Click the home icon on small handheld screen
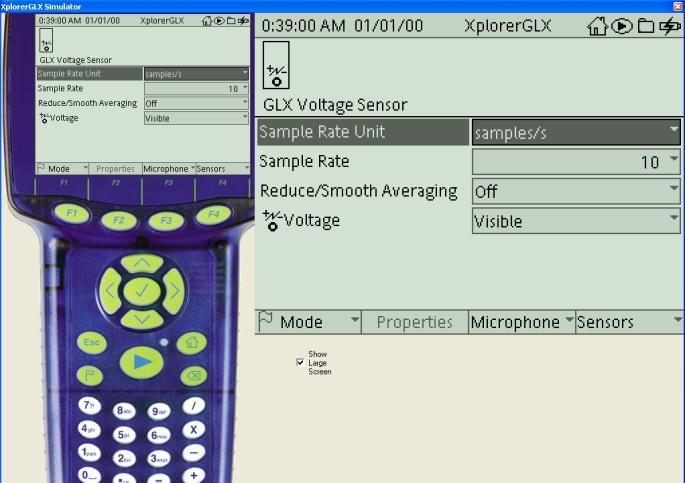Viewport: 685px width, 483px height. pyautogui.click(x=207, y=21)
